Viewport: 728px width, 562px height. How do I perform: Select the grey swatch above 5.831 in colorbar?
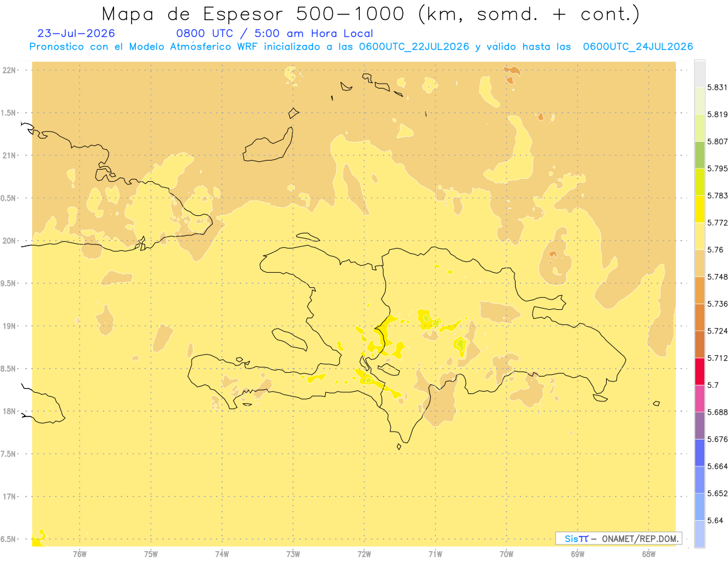pyautogui.click(x=699, y=73)
